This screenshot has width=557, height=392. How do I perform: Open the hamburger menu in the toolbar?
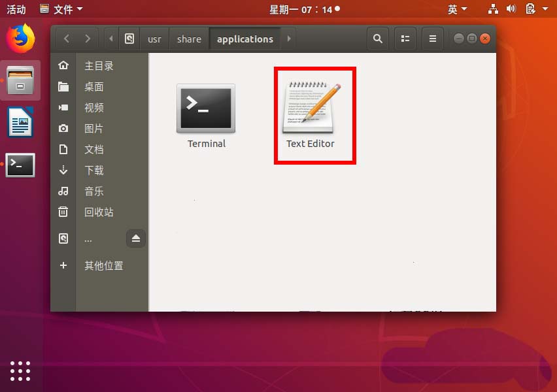coord(432,39)
